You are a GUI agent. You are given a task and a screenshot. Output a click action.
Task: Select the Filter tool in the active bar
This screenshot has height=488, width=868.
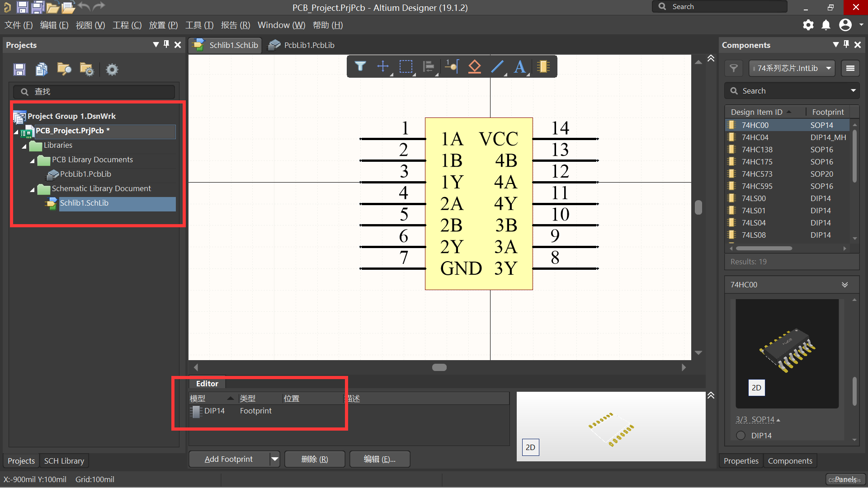point(360,66)
